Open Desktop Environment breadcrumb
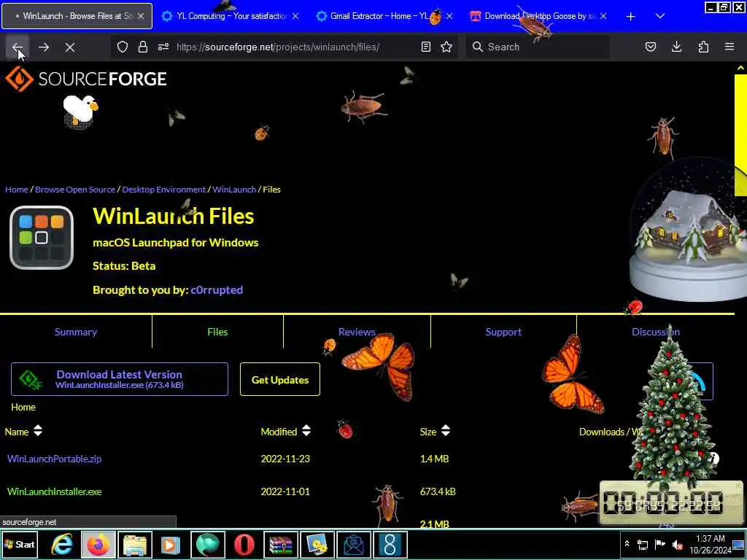747x560 pixels. pyautogui.click(x=164, y=190)
